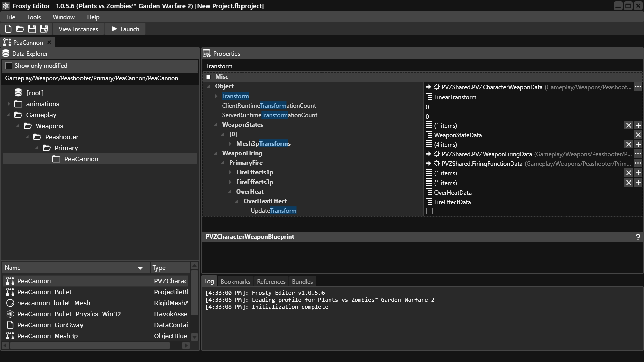
Task: Open options for FiringFunctionData reference
Action: click(638, 163)
